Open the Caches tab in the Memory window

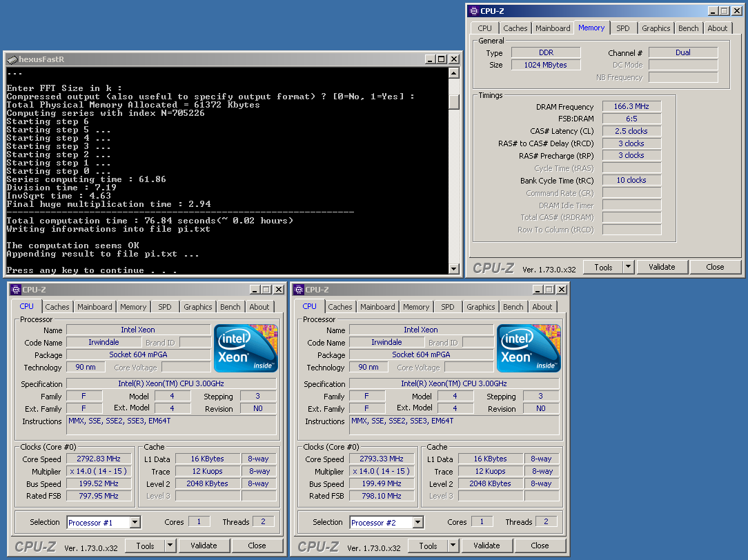pyautogui.click(x=515, y=28)
